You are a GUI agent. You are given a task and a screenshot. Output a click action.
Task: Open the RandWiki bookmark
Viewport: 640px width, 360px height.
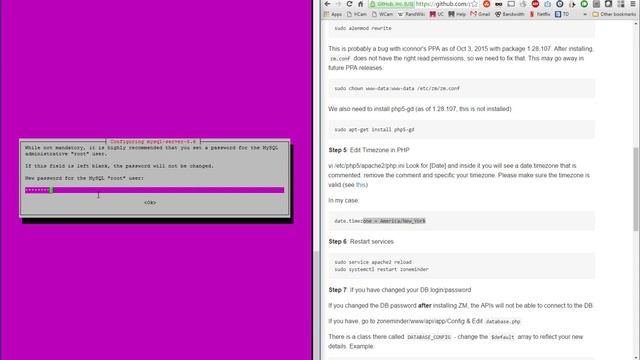pyautogui.click(x=411, y=14)
